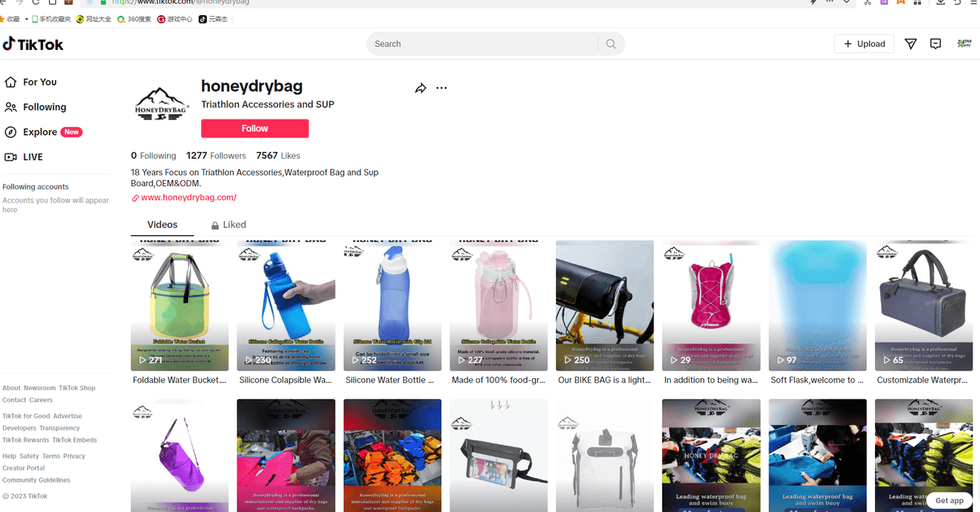Focus the Search input field

pos(483,44)
